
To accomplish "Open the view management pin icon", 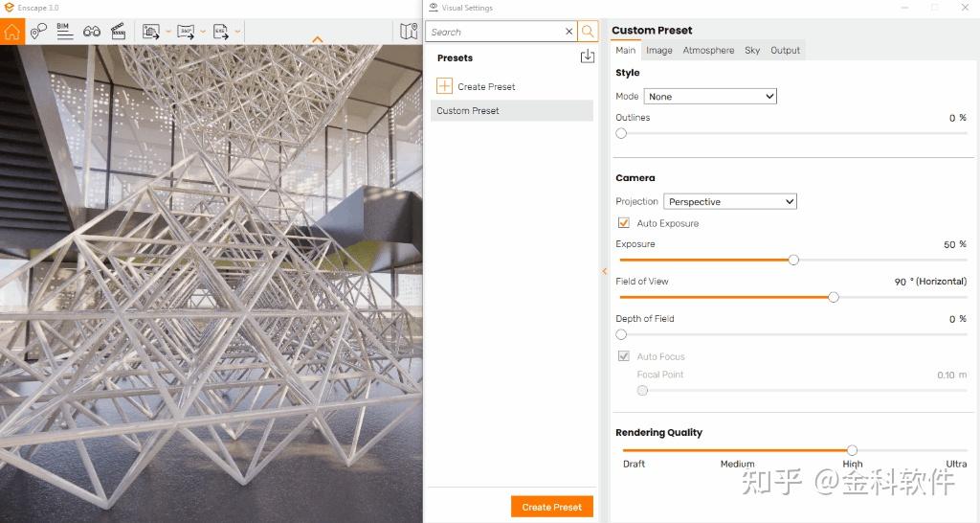I will (38, 31).
